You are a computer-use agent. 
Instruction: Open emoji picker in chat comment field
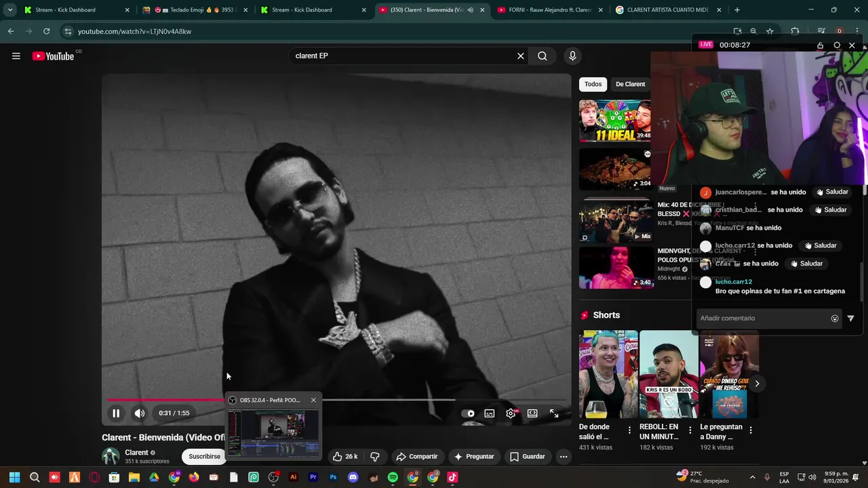coord(835,318)
